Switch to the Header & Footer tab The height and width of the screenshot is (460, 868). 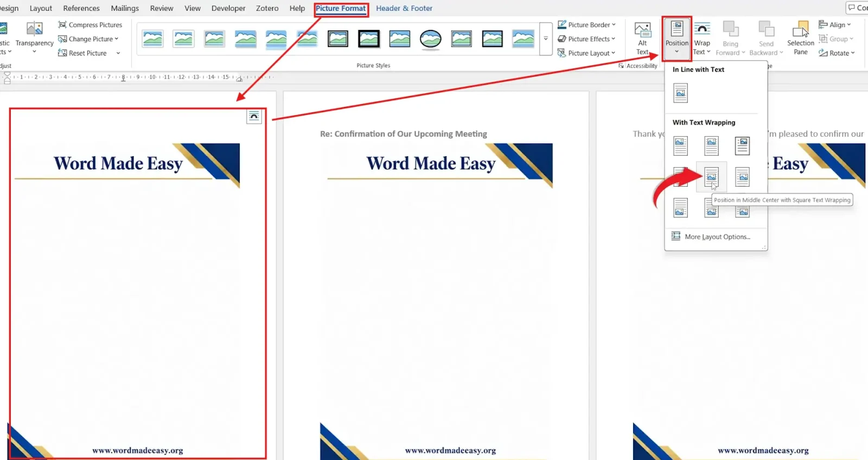click(404, 8)
